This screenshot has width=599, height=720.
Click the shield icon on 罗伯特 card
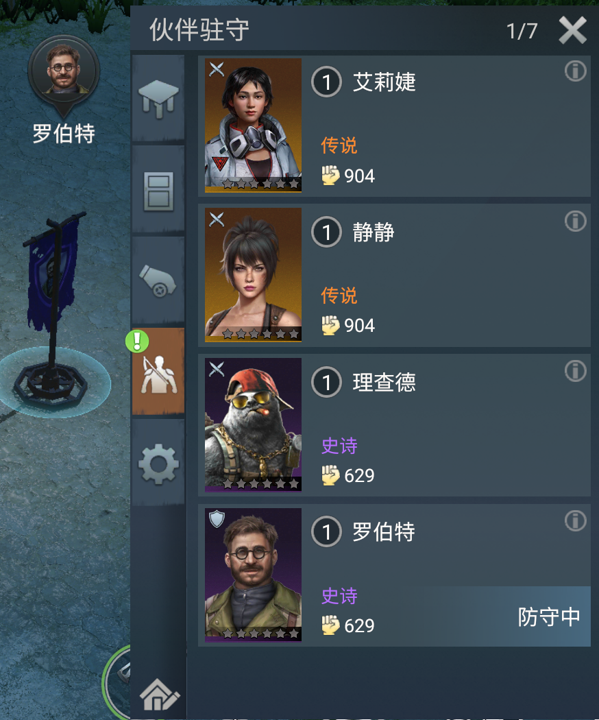216,519
